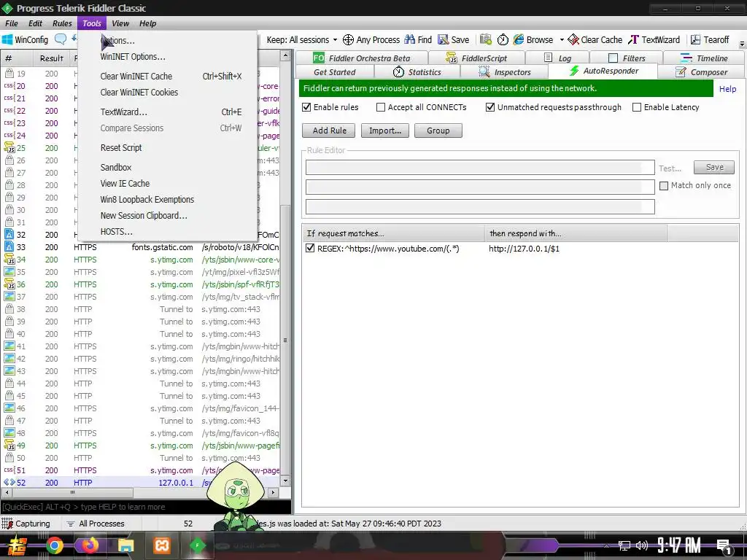Select Win8 Loopback Exemptions menu item
This screenshot has width=747, height=560.
147,199
